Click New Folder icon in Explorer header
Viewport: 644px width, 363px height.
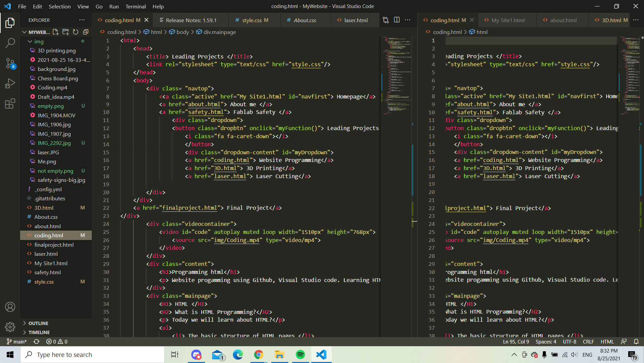coord(66,32)
